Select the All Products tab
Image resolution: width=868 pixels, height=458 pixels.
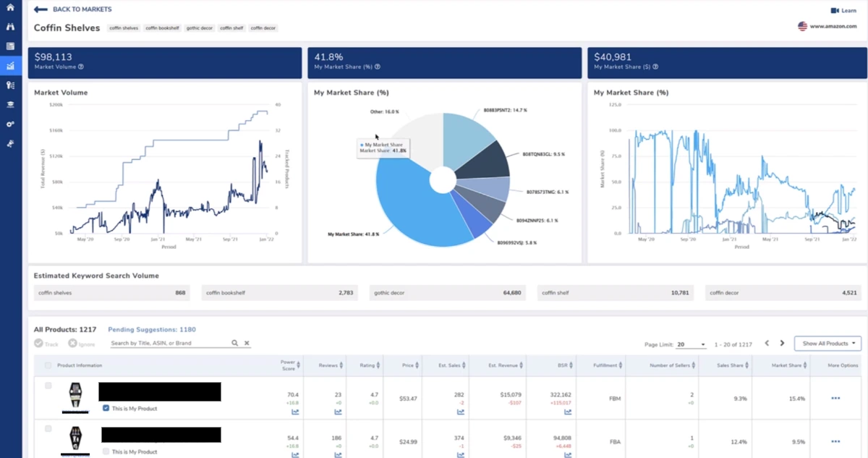click(65, 329)
